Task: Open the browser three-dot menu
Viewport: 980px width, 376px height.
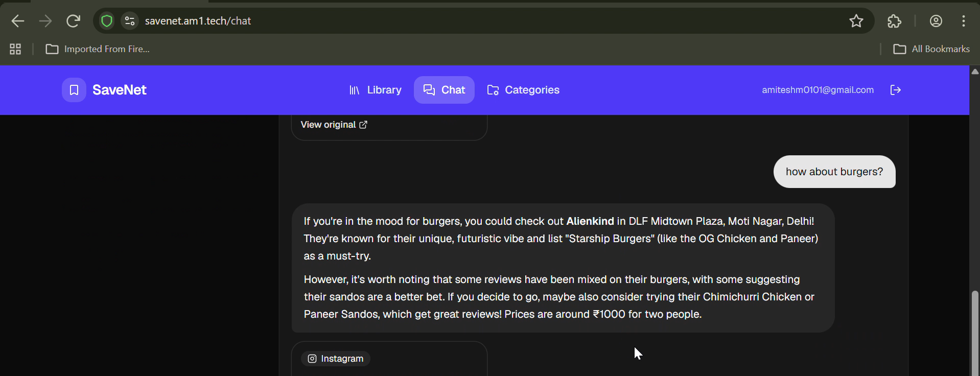Action: click(964, 21)
